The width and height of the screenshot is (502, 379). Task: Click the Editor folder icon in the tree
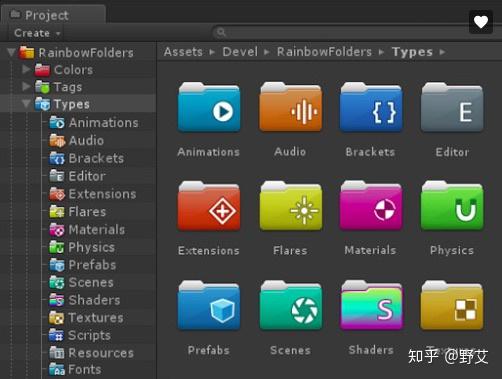pyautogui.click(x=57, y=176)
